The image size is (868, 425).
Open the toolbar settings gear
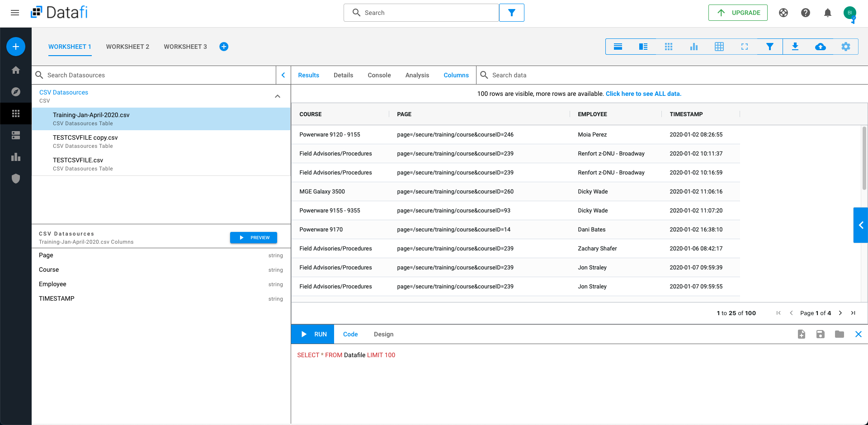pyautogui.click(x=846, y=47)
